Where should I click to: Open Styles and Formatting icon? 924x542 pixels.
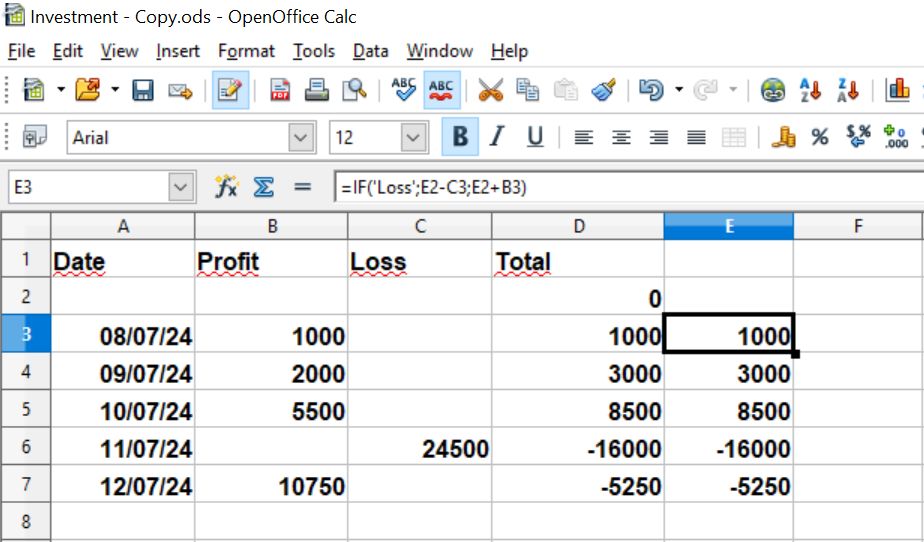coord(34,138)
